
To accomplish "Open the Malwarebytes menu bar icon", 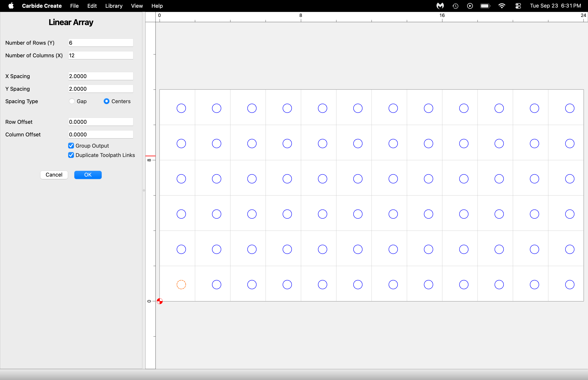I will (440, 6).
